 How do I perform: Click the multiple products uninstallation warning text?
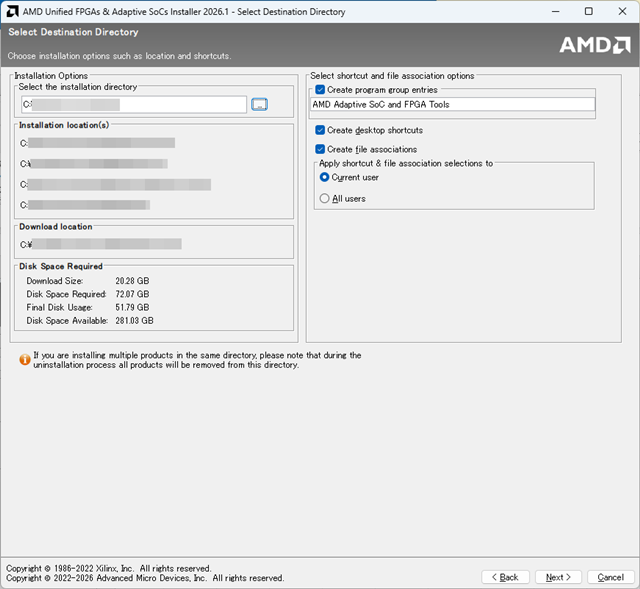[x=197, y=360]
